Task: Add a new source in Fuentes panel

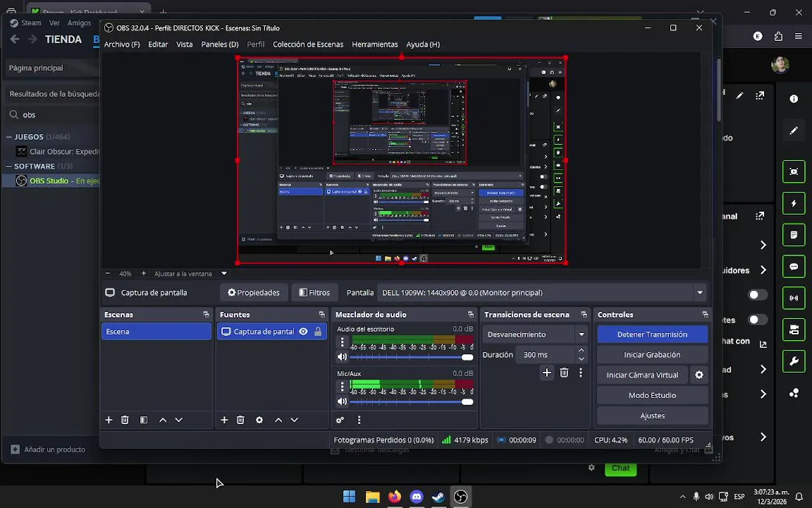Action: click(224, 420)
